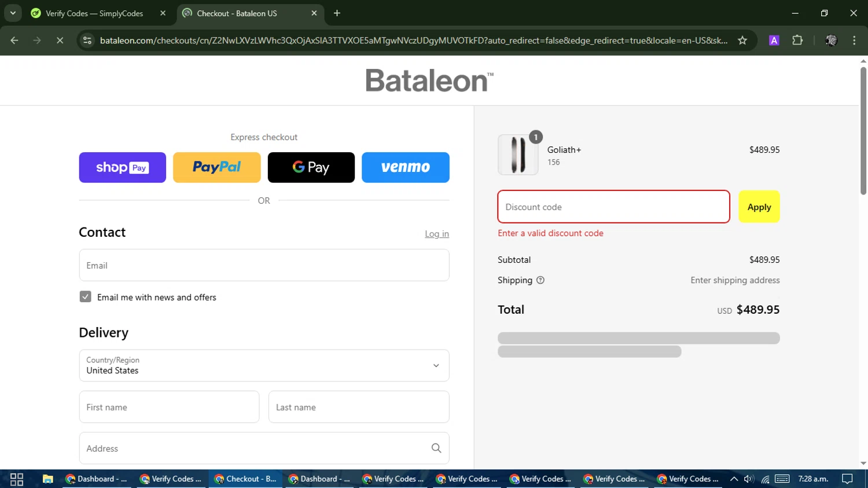Focus the Last name field
Viewport: 868px width, 488px height.
pyautogui.click(x=359, y=407)
